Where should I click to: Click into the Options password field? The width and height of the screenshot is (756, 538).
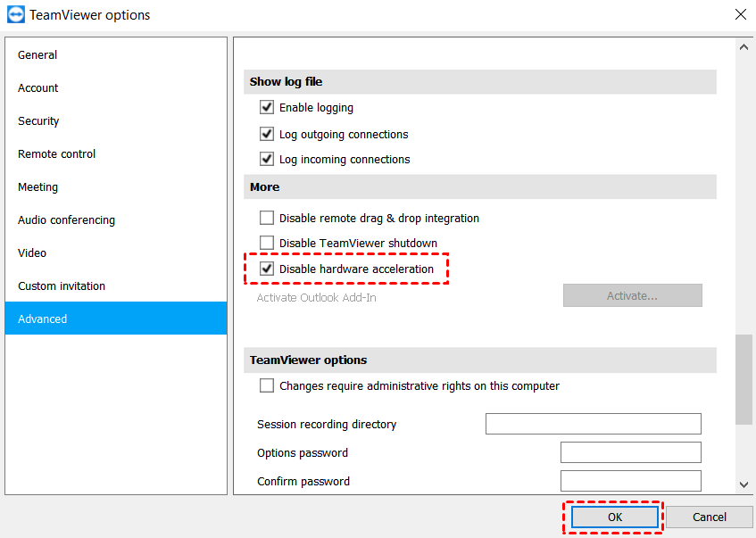tap(631, 452)
